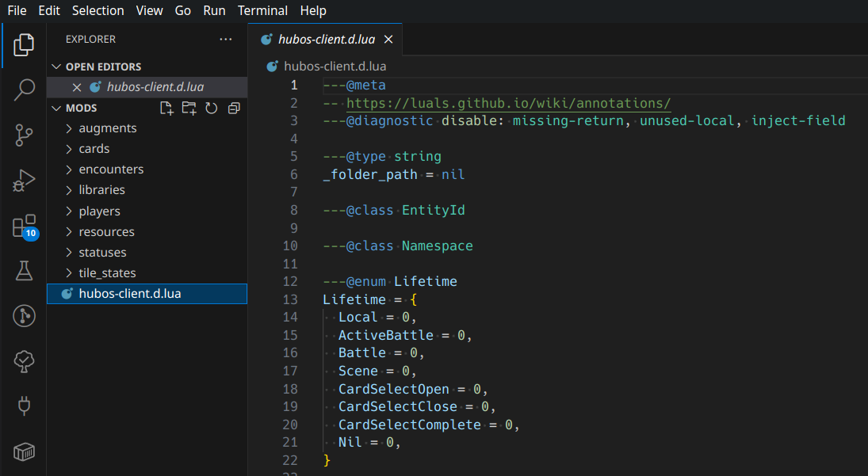
Task: Click 'inject-field' diagnostic on line 3
Action: pyautogui.click(x=798, y=120)
